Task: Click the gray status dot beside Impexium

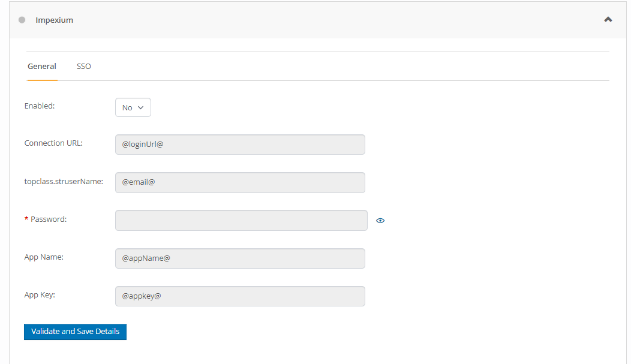Action: click(x=22, y=20)
